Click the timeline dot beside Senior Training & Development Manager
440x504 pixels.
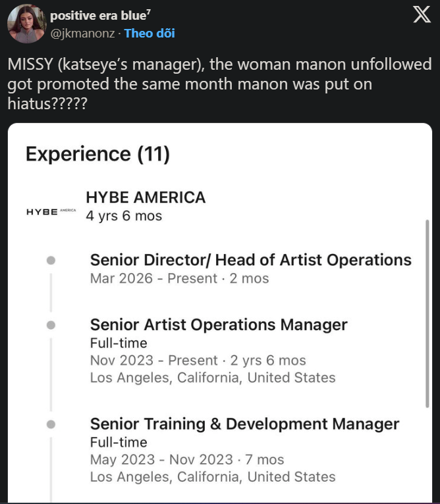pos(51,424)
